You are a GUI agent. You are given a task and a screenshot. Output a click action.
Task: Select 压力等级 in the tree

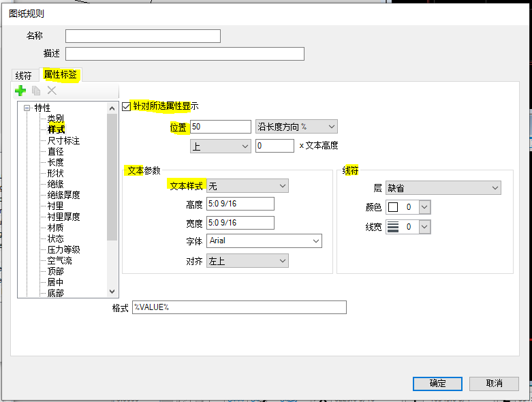(x=63, y=249)
